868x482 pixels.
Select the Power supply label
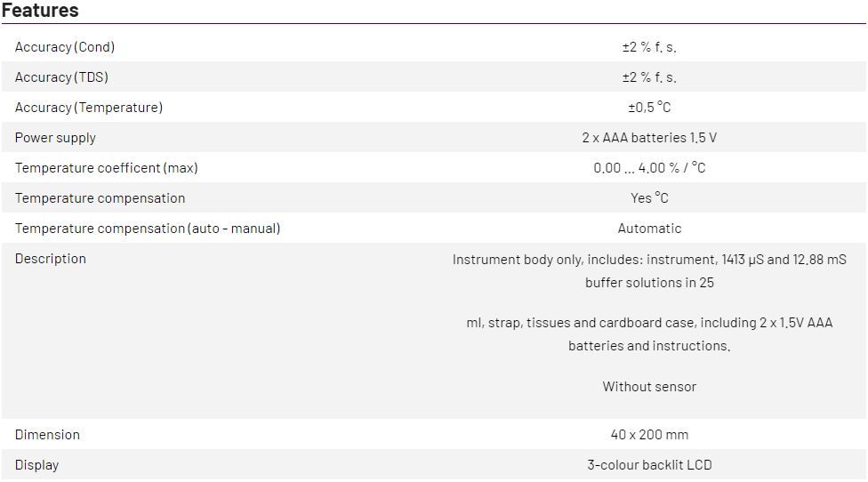pos(55,138)
